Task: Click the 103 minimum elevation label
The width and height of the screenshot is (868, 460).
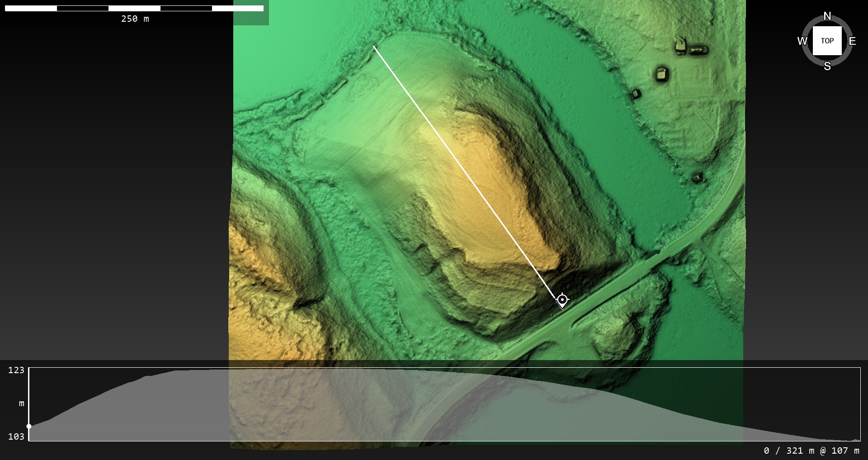Action: (x=16, y=436)
